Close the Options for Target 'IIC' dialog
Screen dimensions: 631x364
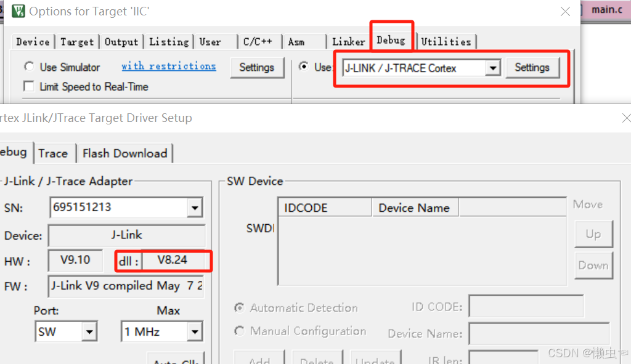[x=566, y=11]
